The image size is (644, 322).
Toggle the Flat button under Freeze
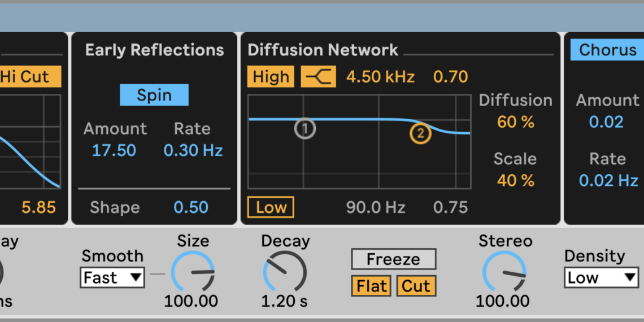(372, 286)
